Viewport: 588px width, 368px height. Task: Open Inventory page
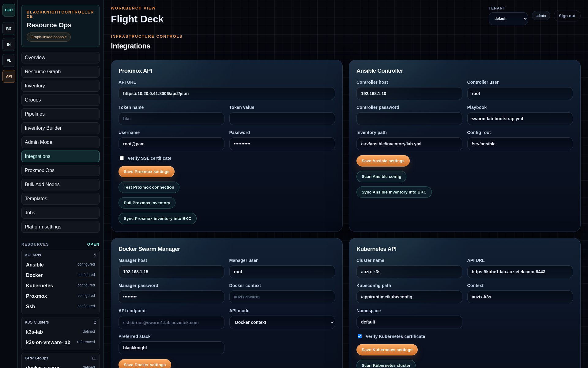[60, 86]
